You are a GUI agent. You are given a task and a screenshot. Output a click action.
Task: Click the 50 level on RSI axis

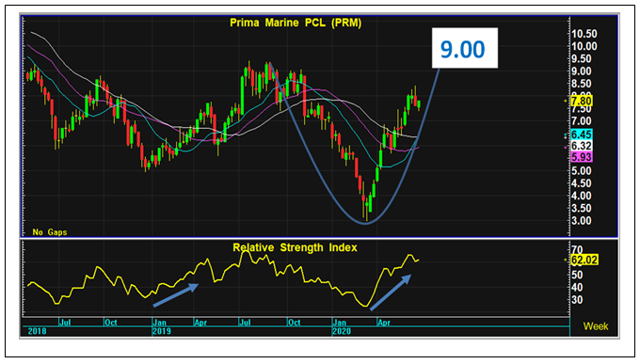(577, 275)
